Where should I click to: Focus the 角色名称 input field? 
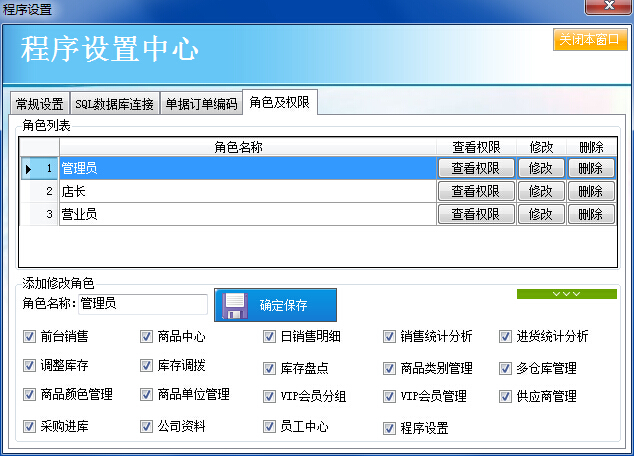click(x=142, y=302)
